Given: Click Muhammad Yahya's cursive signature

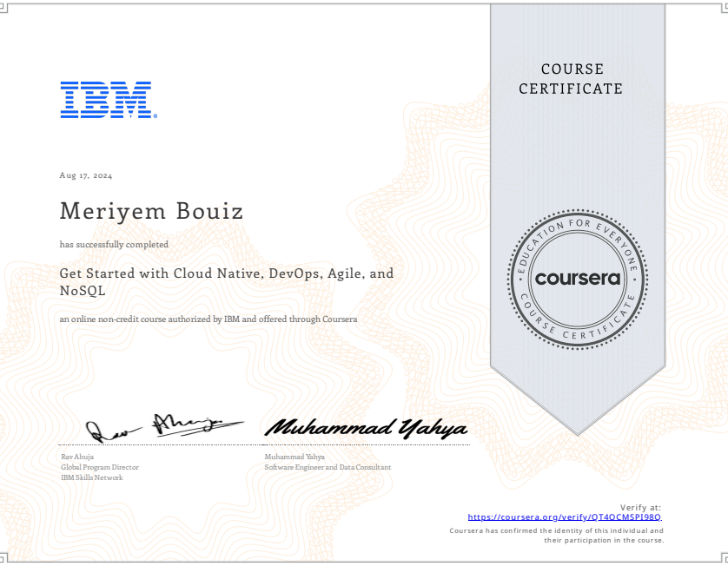Looking at the screenshot, I should pos(366,428).
